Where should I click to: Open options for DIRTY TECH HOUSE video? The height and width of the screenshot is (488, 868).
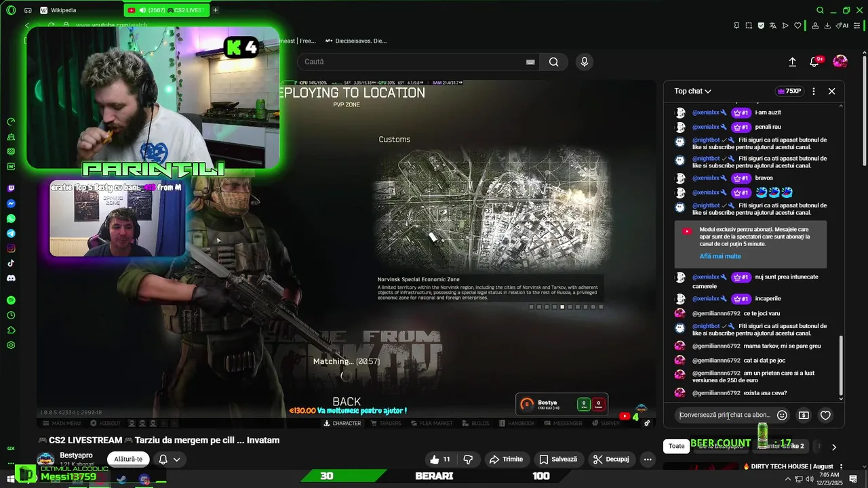(x=841, y=466)
